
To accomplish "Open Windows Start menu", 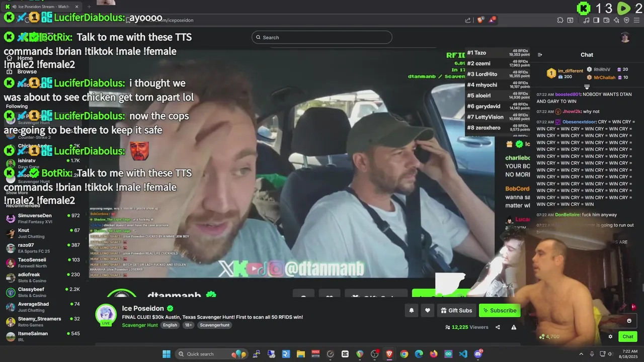I will pos(166,354).
